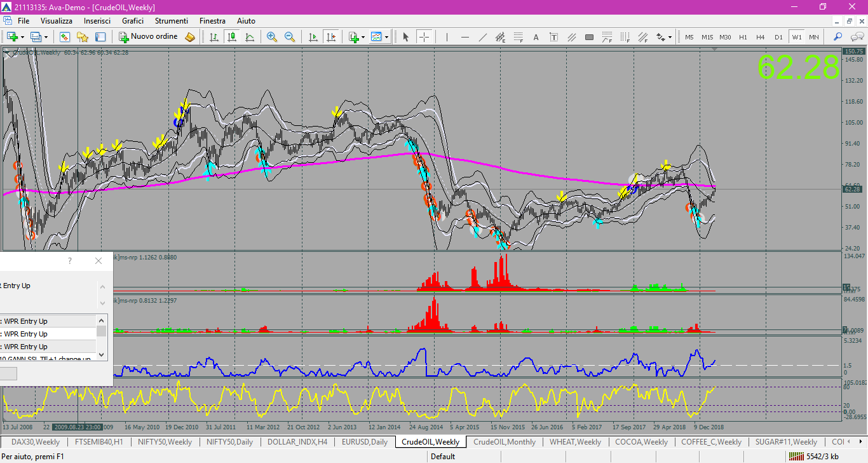The width and height of the screenshot is (868, 463).
Task: Select the Fibonacci Channel tool
Action: [x=642, y=37]
